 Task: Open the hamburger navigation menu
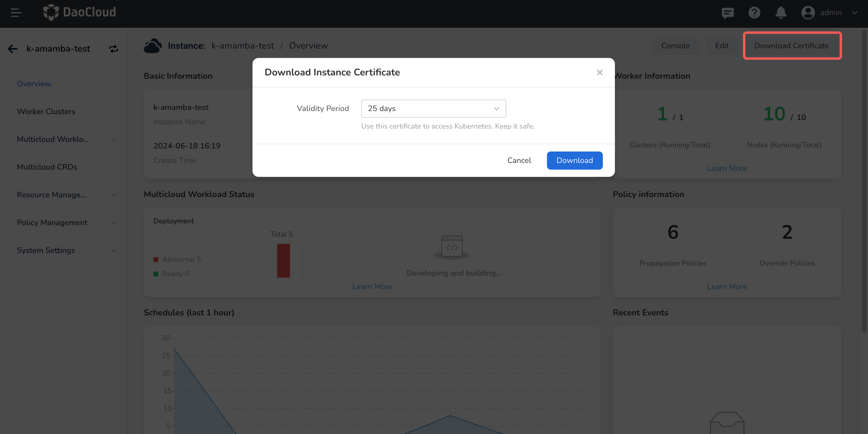16,13
